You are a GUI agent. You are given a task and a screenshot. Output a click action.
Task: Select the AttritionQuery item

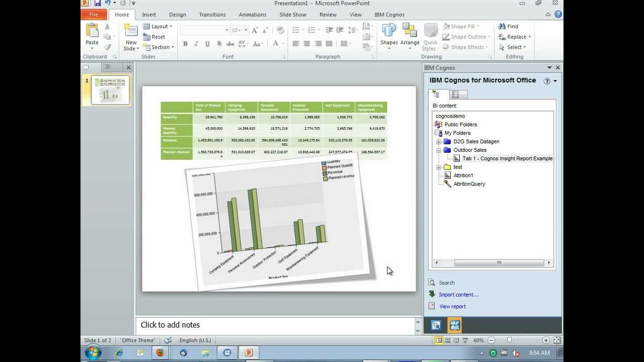pos(469,184)
